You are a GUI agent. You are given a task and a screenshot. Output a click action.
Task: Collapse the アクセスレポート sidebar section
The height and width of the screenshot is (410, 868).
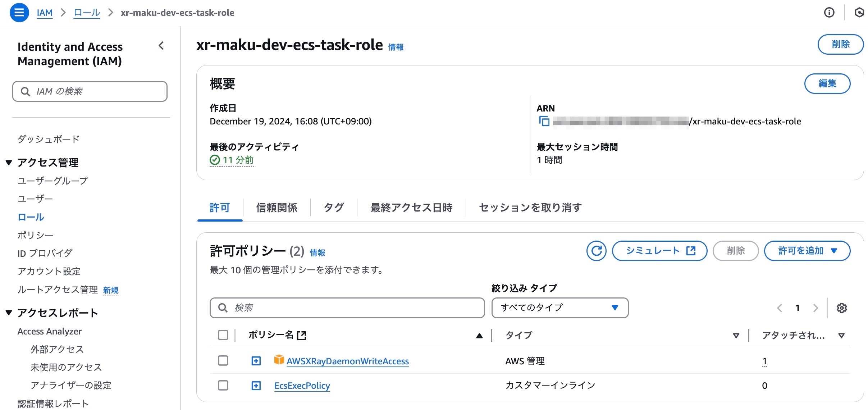coord(9,313)
